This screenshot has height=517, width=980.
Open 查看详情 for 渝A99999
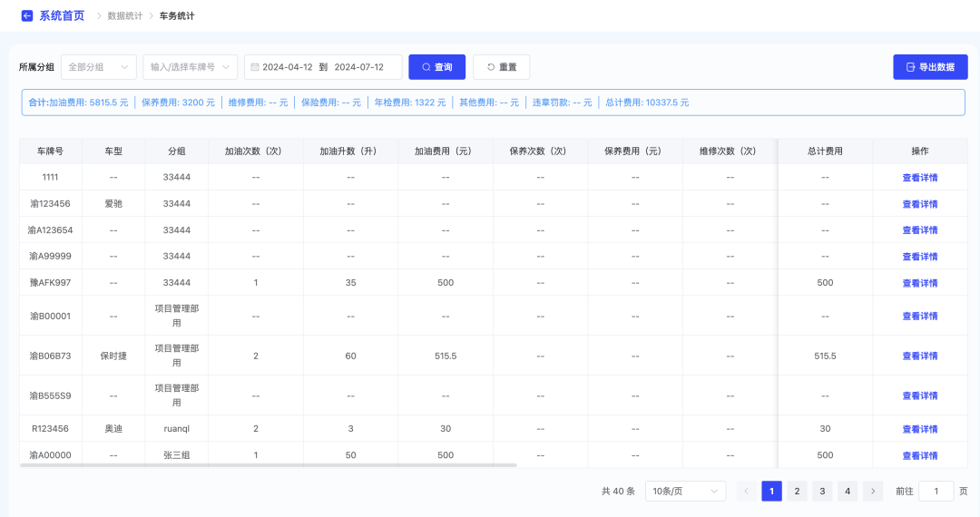[920, 257]
